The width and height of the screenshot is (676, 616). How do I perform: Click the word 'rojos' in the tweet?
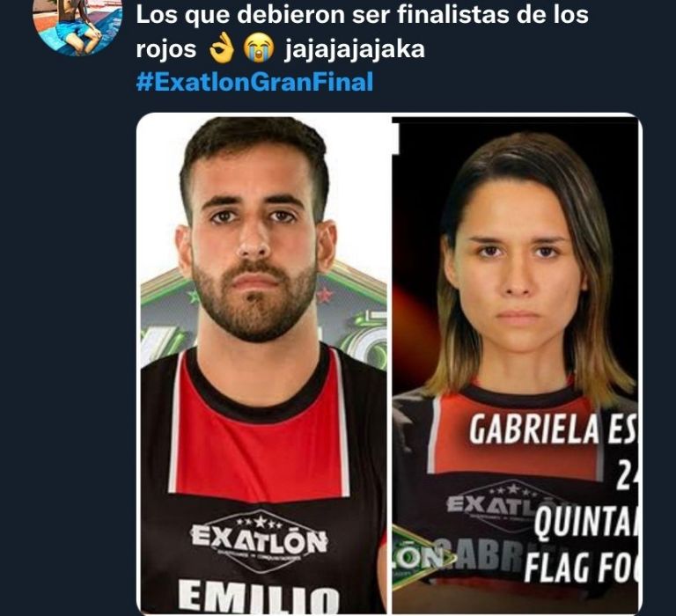pyautogui.click(x=166, y=49)
